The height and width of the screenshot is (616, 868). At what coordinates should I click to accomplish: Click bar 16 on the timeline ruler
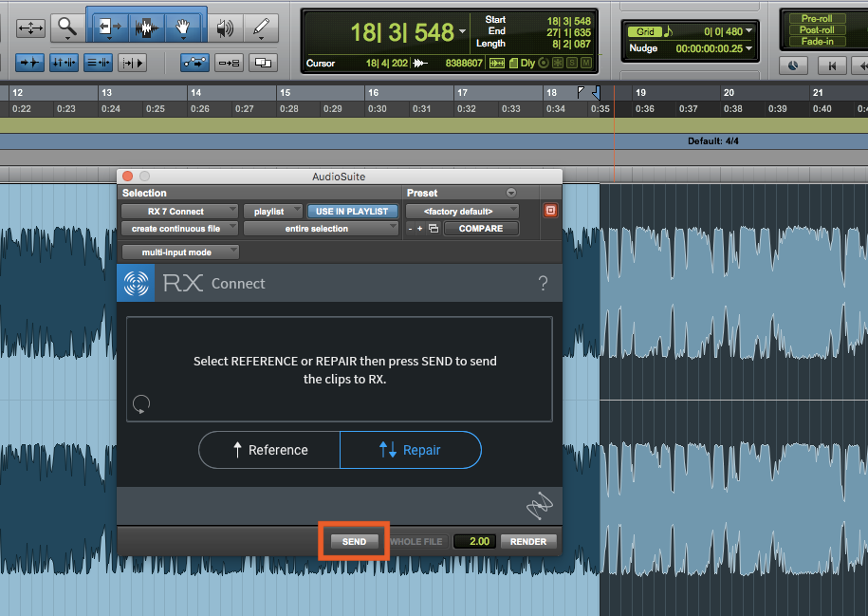pos(374,92)
